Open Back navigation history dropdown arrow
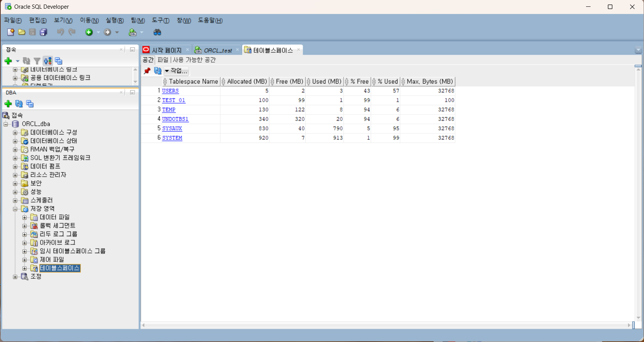 coord(98,32)
